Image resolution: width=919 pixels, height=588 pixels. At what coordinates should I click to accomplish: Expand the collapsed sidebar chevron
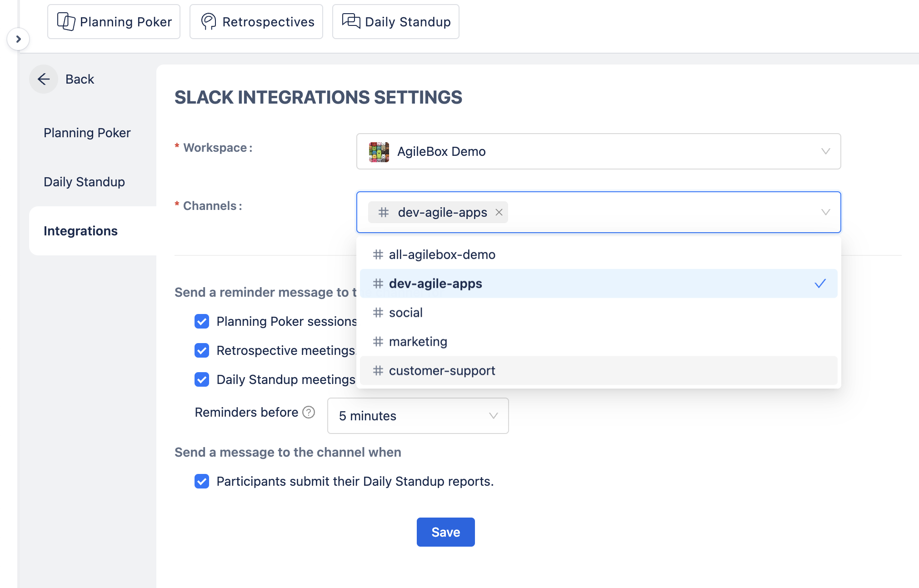(x=18, y=39)
